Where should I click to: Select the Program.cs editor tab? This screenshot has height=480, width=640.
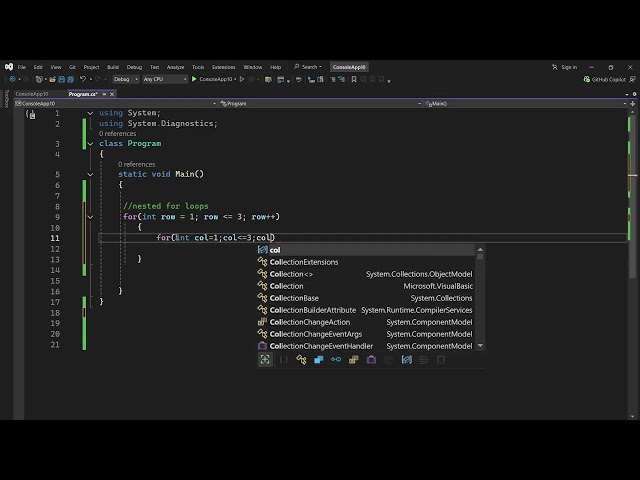coord(83,94)
